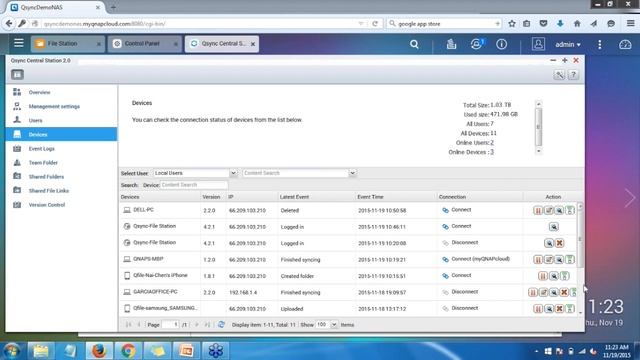Block the QNAPS-MBP device

pos(538,260)
